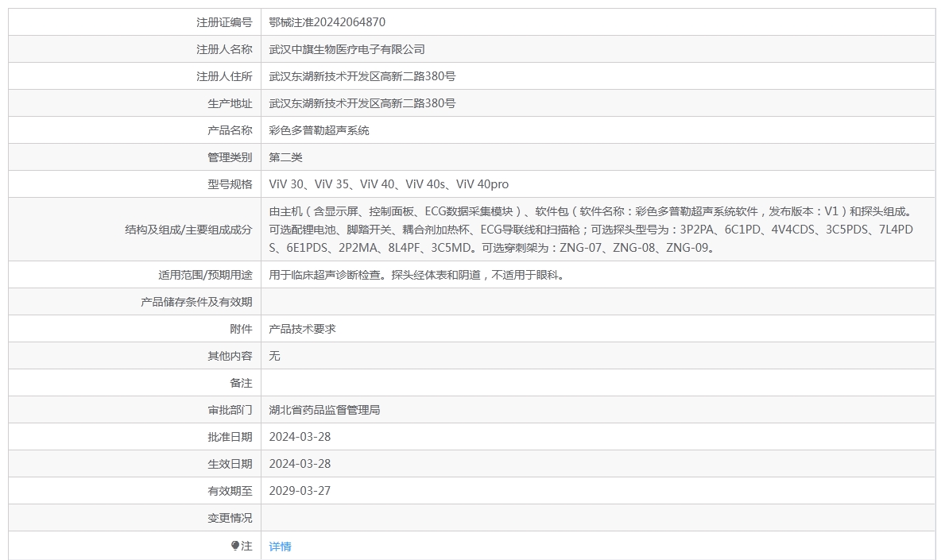The image size is (945, 560).
Task: Select 无 in 其他内容 row
Action: [274, 356]
